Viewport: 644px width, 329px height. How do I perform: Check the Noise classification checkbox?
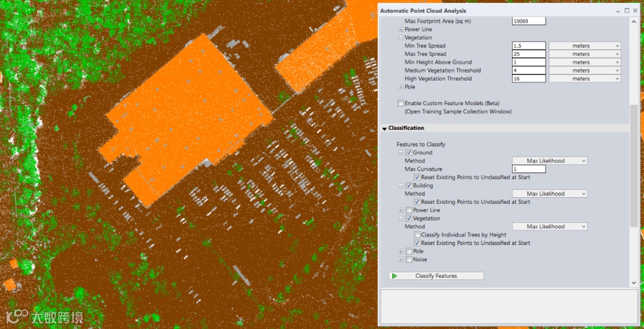(408, 259)
